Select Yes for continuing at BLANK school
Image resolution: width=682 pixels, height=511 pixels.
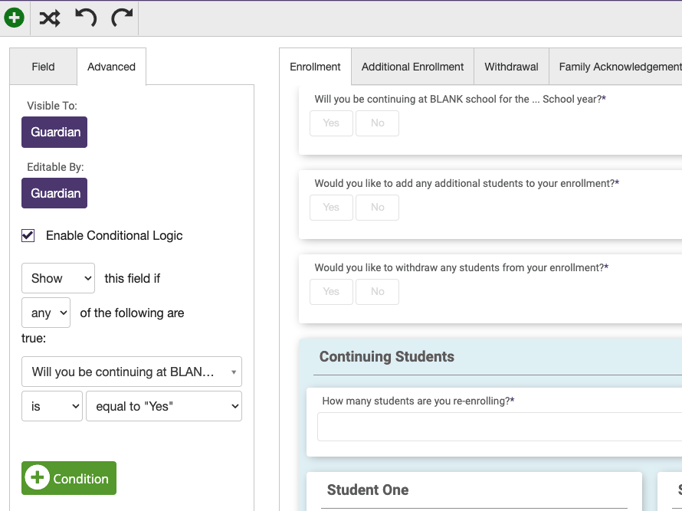click(331, 123)
